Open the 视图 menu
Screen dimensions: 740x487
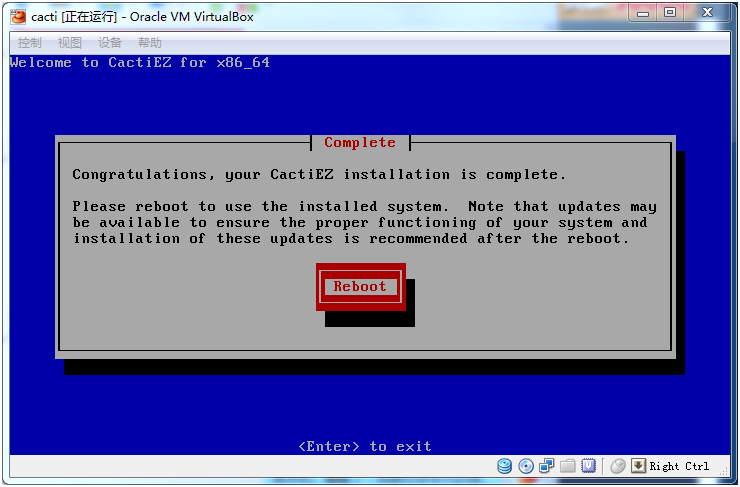click(x=69, y=43)
